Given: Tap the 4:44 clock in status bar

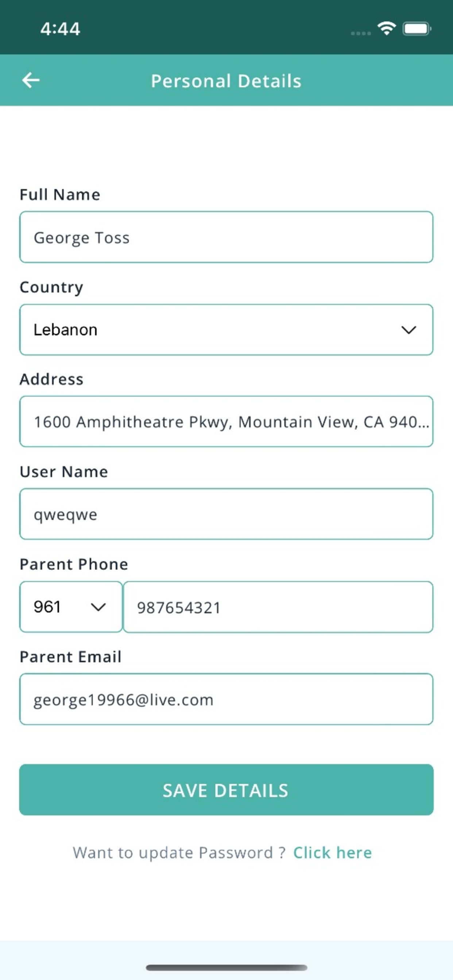Looking at the screenshot, I should click(60, 29).
